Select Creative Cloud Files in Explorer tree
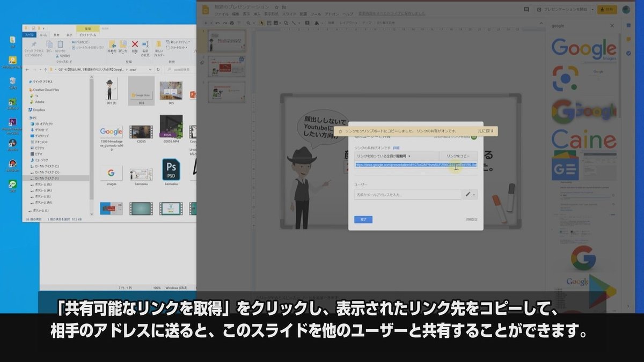 click(x=45, y=90)
